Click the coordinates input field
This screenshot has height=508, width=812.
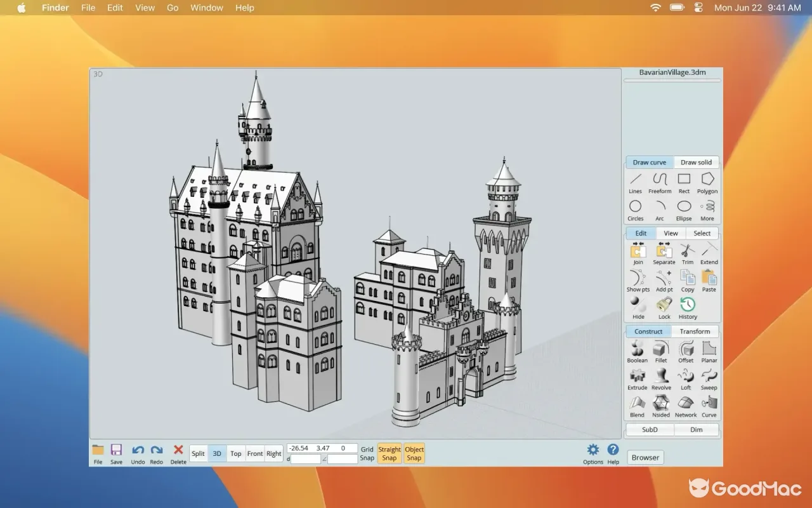(x=322, y=448)
